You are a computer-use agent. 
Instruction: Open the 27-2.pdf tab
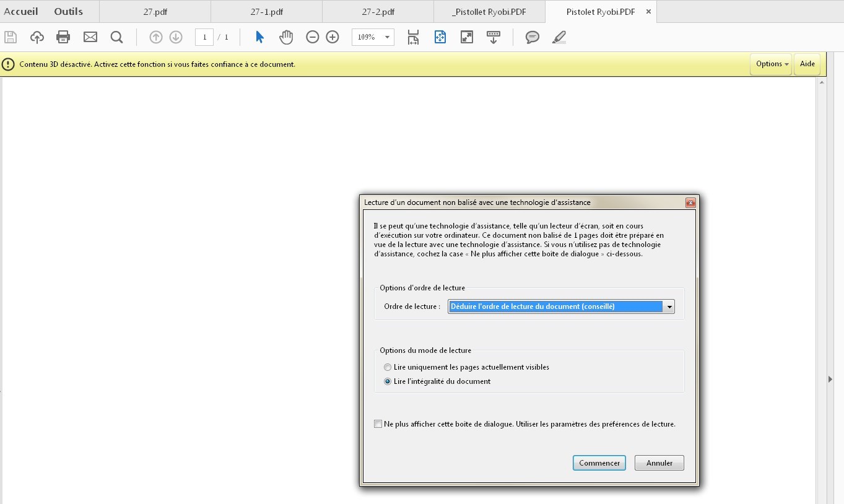pos(378,12)
